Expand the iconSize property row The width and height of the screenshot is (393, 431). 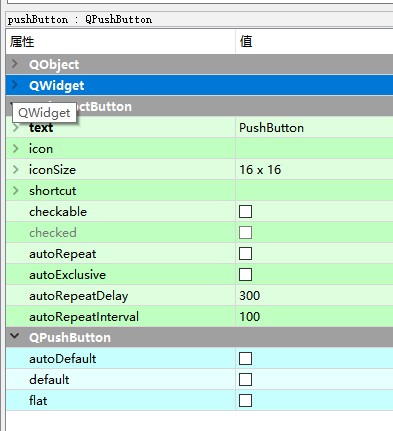[15, 169]
